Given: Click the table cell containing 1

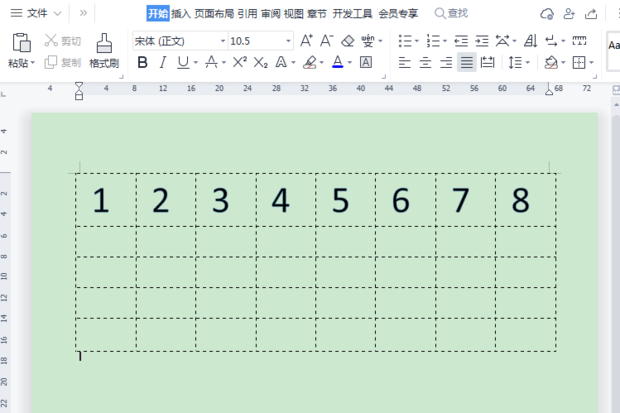Looking at the screenshot, I should click(106, 200).
